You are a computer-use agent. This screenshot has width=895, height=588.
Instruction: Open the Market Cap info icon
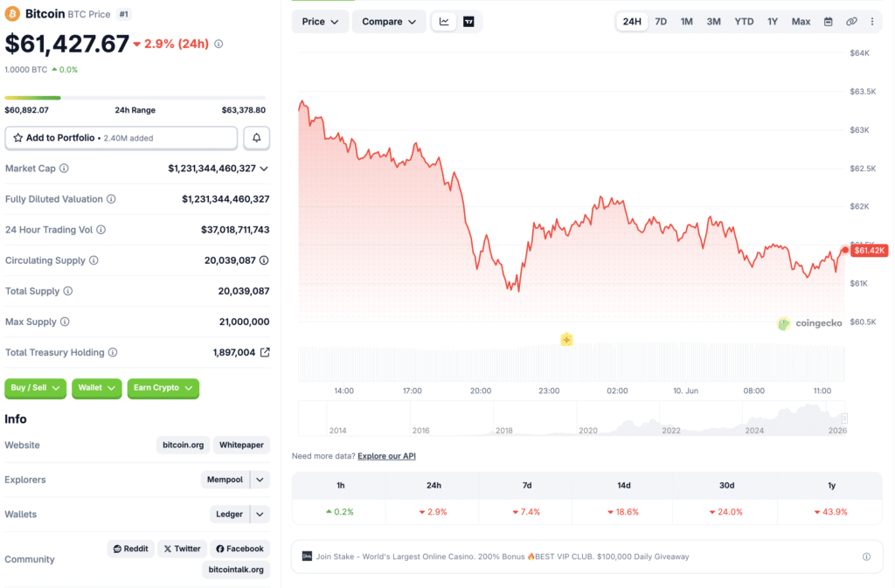point(64,169)
